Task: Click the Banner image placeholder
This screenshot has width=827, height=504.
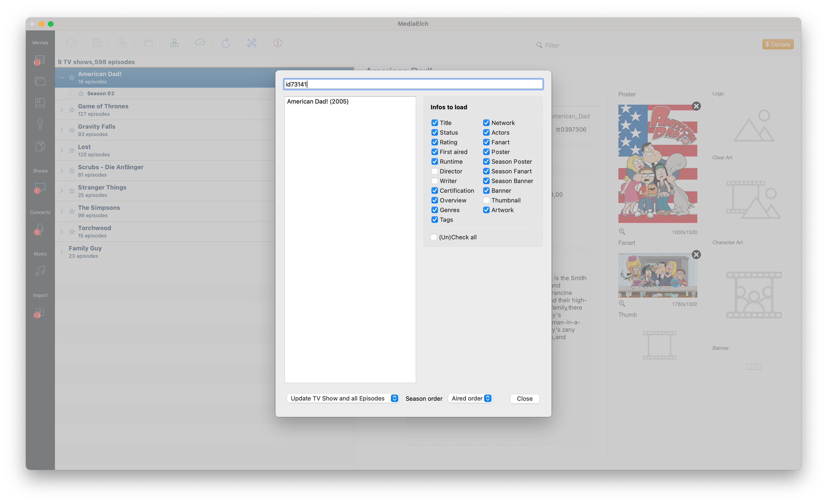Action: click(753, 367)
